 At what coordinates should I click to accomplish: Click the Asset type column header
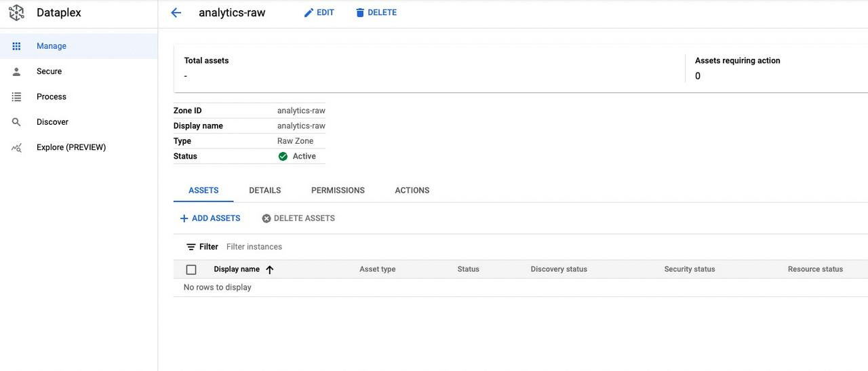pyautogui.click(x=378, y=269)
